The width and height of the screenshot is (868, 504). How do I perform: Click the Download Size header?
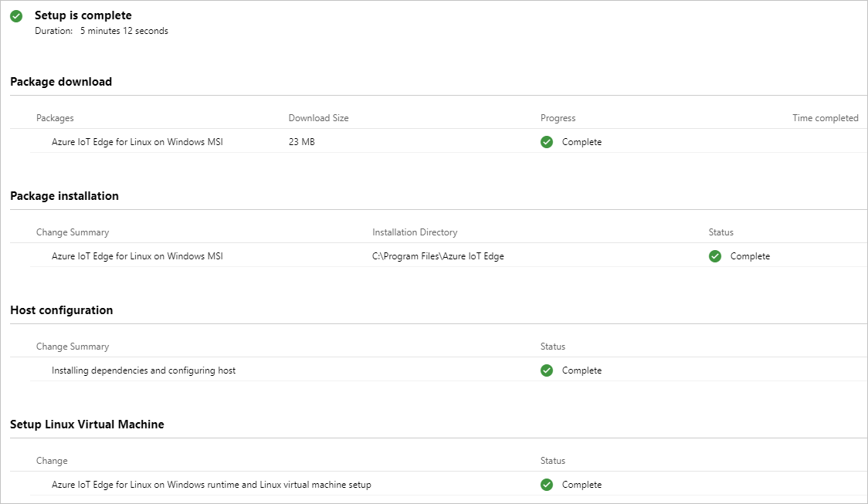(318, 117)
